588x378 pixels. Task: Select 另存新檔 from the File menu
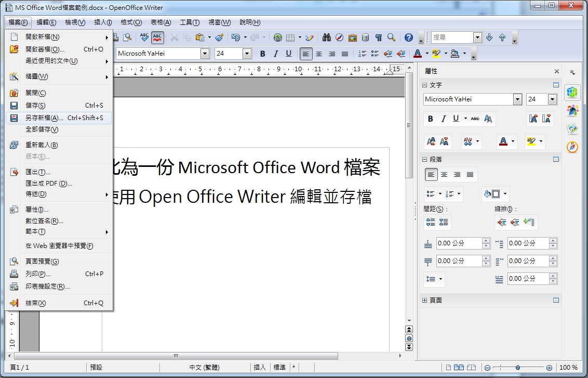[x=44, y=118]
